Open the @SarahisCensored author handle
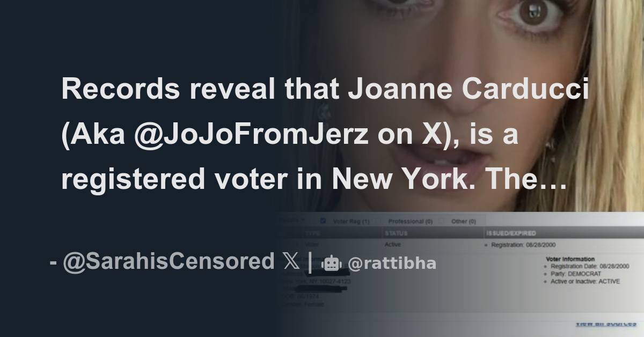Viewport: 644px width, 337px height. 169,262
